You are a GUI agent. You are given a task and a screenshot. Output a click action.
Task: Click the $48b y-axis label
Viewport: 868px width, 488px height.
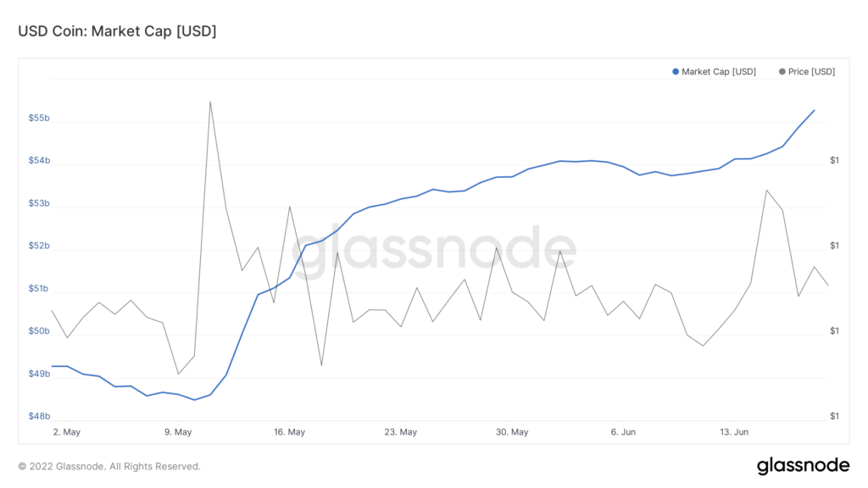(39, 416)
